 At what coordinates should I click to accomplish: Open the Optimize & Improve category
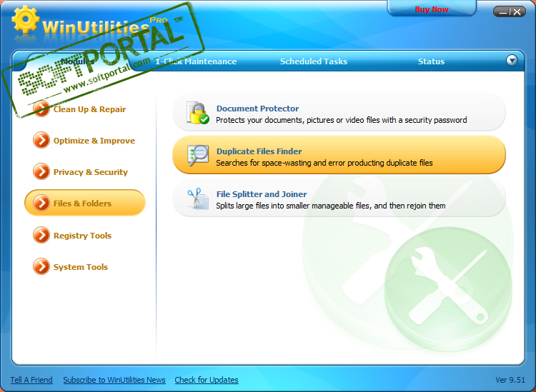pyautogui.click(x=94, y=141)
